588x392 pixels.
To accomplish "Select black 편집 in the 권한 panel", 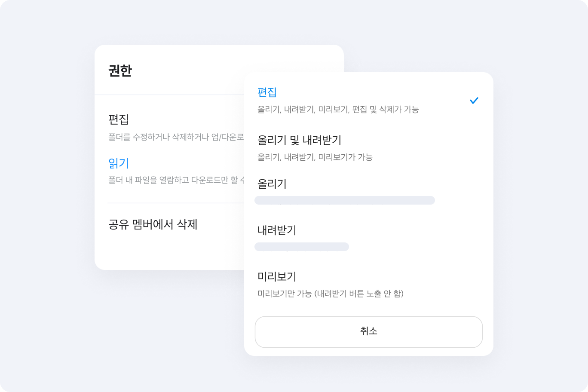I will pyautogui.click(x=119, y=119).
